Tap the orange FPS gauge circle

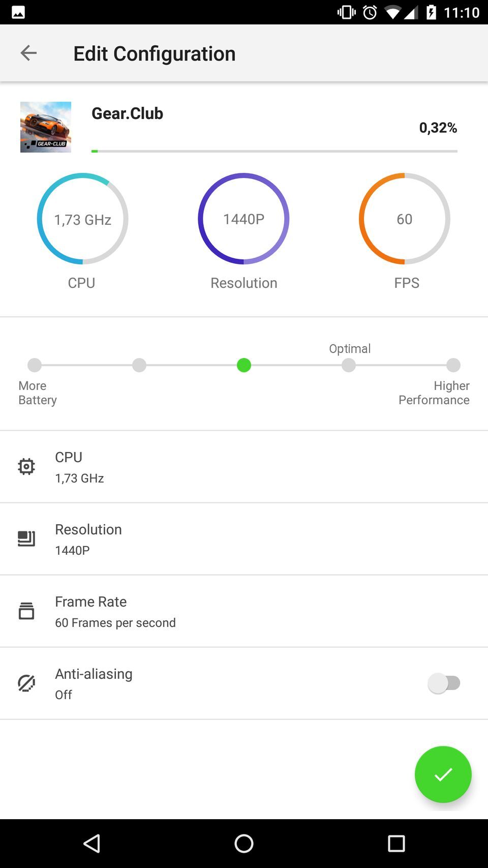405,219
